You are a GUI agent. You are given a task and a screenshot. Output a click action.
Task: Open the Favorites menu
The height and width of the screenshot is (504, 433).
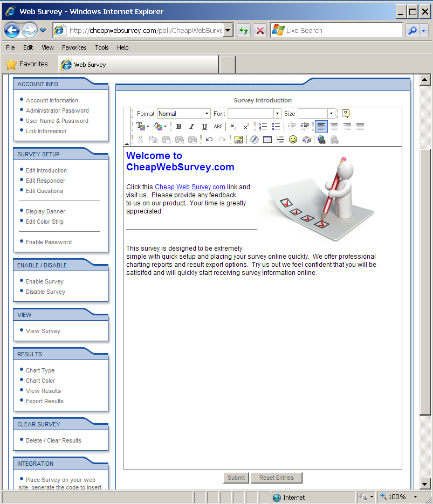[x=74, y=47]
